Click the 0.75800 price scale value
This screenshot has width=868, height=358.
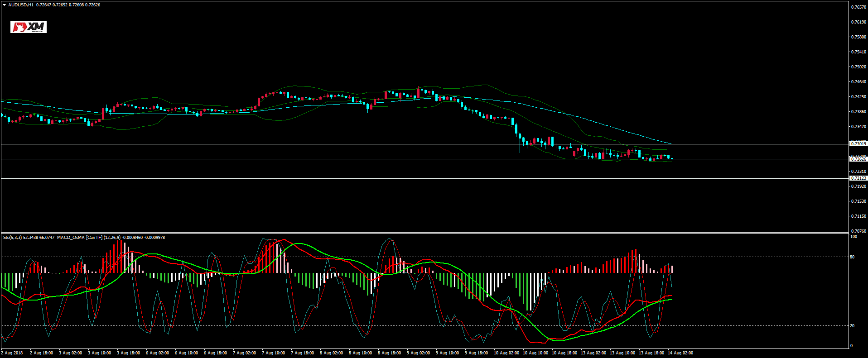click(859, 37)
